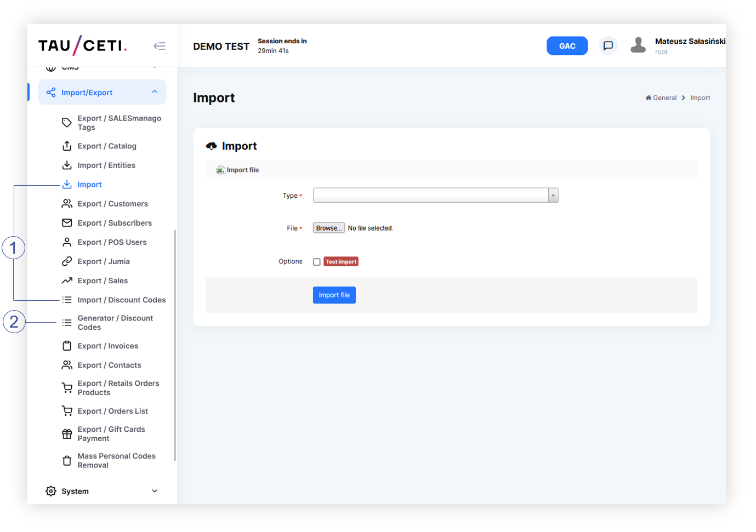Open Export / Catalog menu item
Image resolution: width=756 pixels, height=532 pixels.
click(107, 146)
